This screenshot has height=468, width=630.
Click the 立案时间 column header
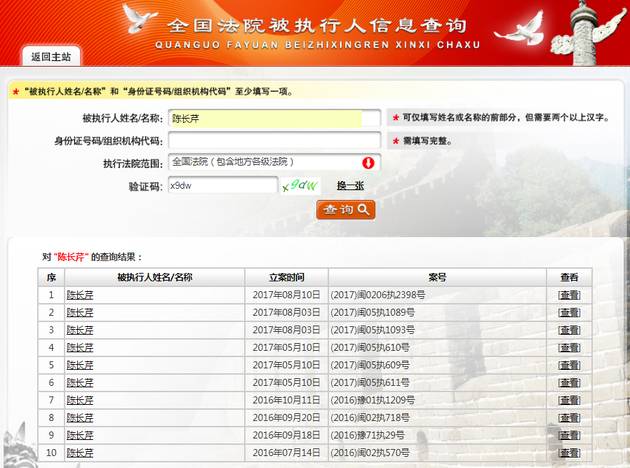[x=285, y=277]
